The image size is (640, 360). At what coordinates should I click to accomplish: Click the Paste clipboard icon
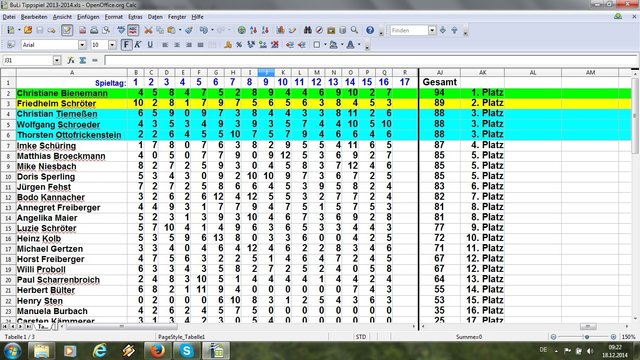[x=171, y=30]
